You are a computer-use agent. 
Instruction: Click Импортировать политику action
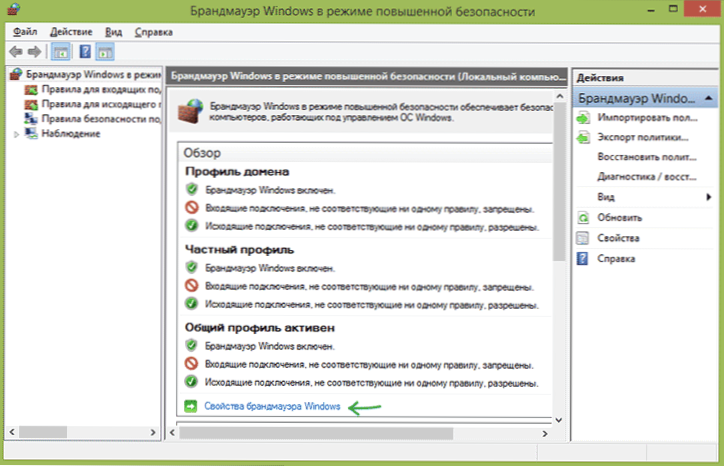pyautogui.click(x=647, y=118)
